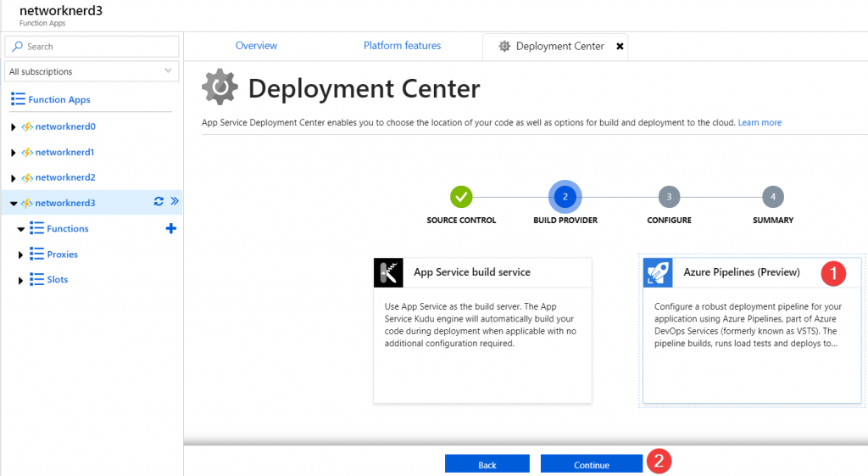
Task: Click the lightning icon beside networknerd3
Action: point(27,204)
